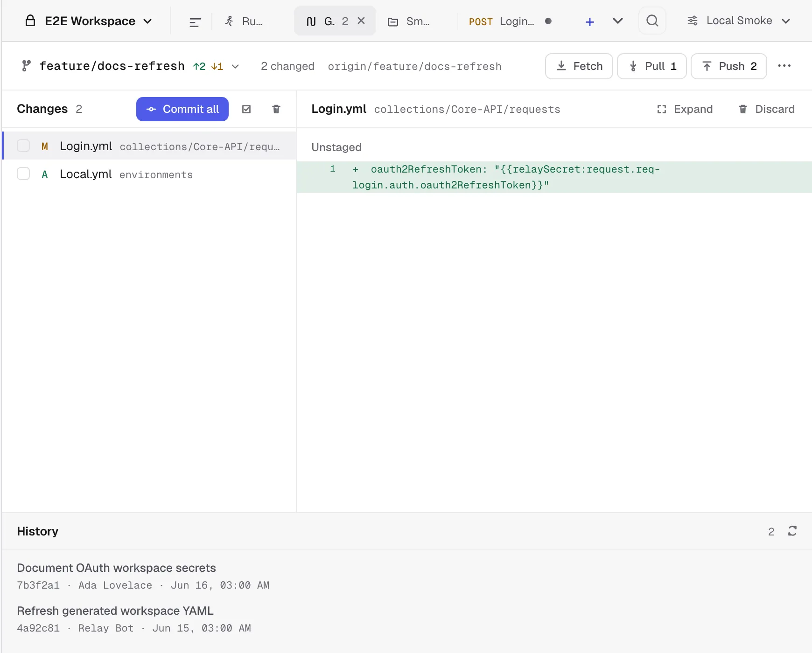This screenshot has width=812, height=653.
Task: Select Login.yml in Changes list
Action: click(x=149, y=146)
